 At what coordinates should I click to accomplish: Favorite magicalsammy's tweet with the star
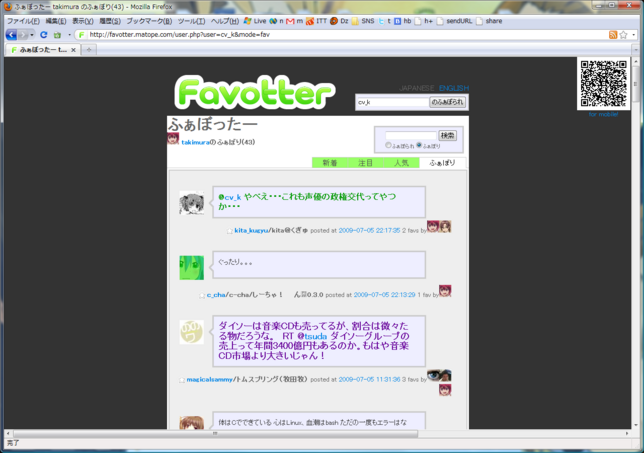tap(182, 380)
